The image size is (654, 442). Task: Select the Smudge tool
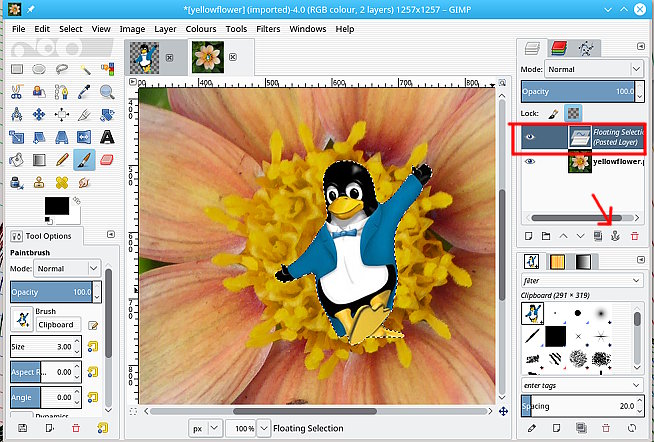[85, 183]
